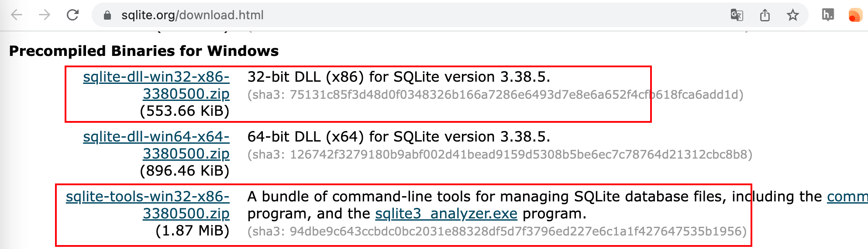Viewport: 868px width, 249px height.
Task: Download sqlite-dll-win64-x64-3380500.zip
Action: 156,145
